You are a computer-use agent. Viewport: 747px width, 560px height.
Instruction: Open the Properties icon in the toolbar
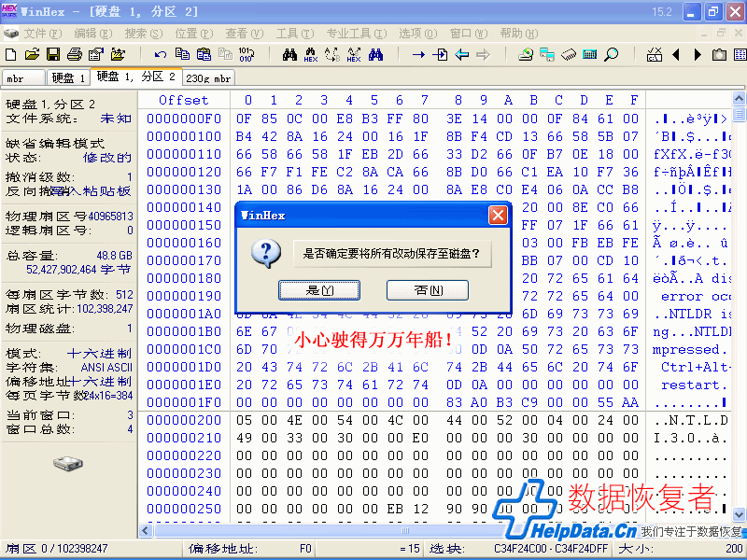tap(96, 54)
